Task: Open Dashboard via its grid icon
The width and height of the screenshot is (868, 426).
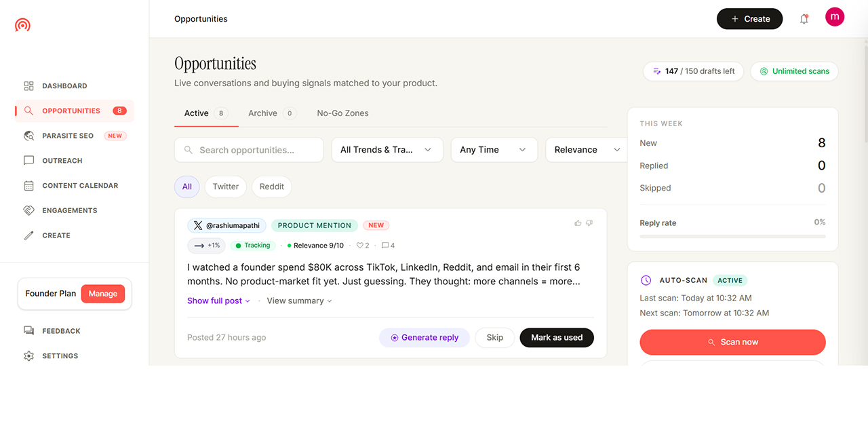Action: pyautogui.click(x=28, y=86)
